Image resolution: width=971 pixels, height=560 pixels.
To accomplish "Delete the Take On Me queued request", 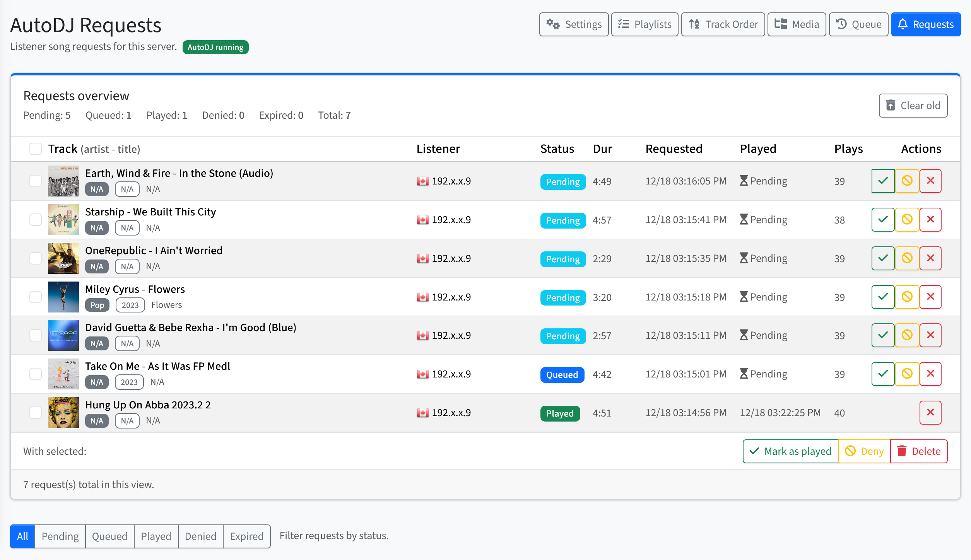I will 930,374.
